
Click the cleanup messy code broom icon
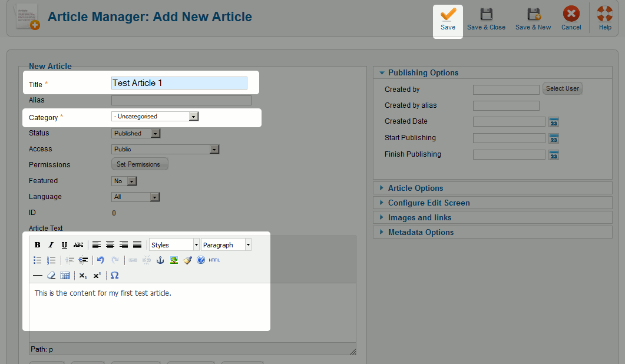click(x=187, y=260)
